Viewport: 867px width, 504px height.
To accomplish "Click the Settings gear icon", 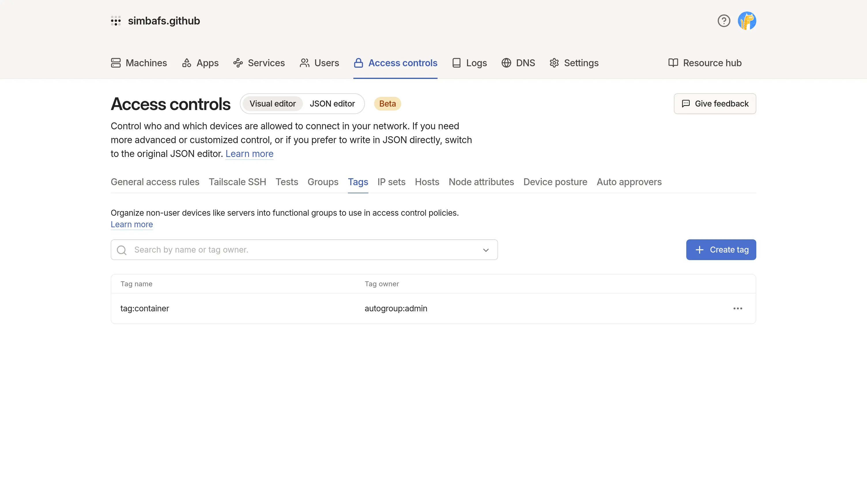I will coord(554,63).
